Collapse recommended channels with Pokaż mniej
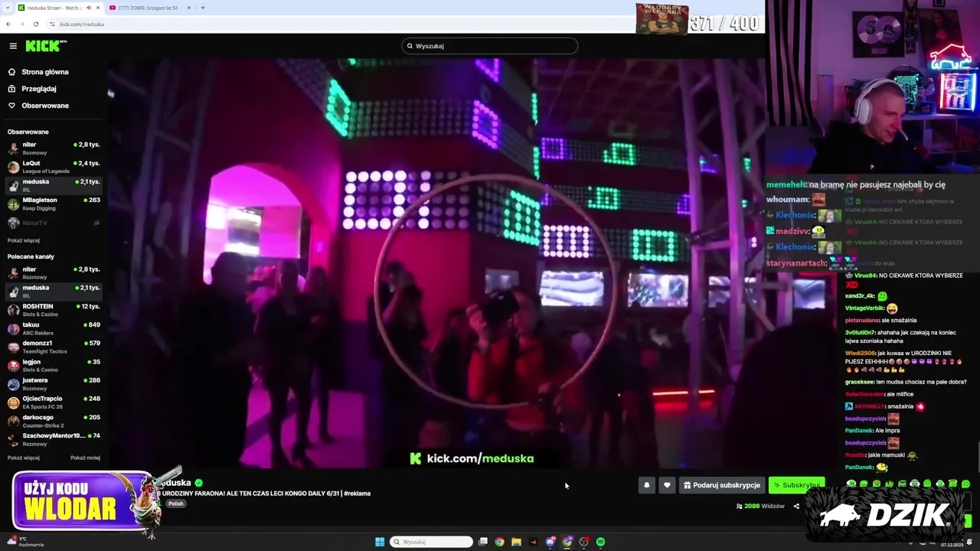The image size is (980, 551). [x=85, y=458]
